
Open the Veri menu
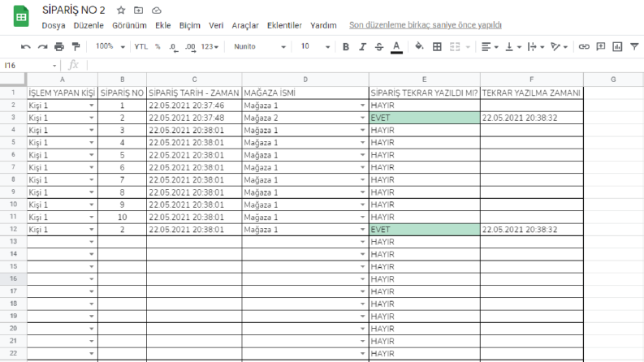pos(216,25)
